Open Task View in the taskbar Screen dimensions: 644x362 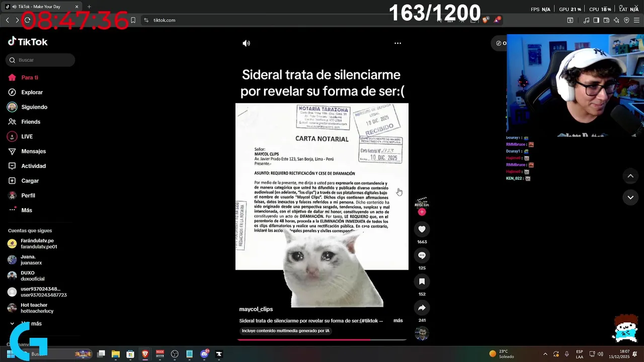click(101, 354)
